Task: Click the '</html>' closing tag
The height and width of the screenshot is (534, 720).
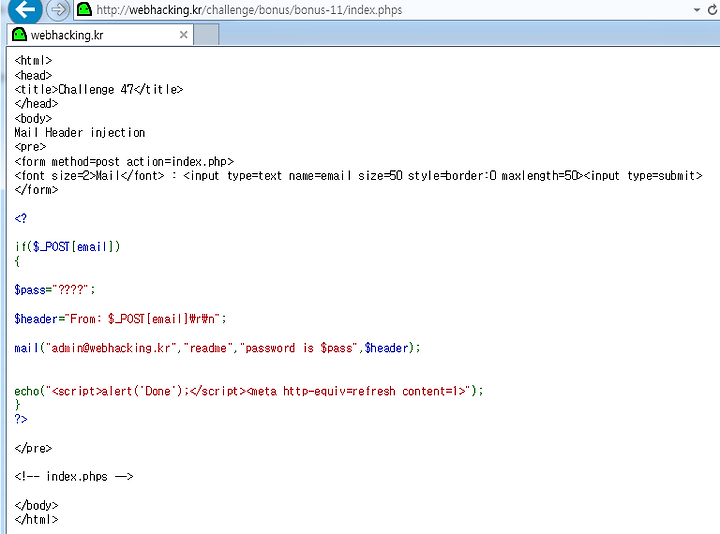Action: coord(36,520)
